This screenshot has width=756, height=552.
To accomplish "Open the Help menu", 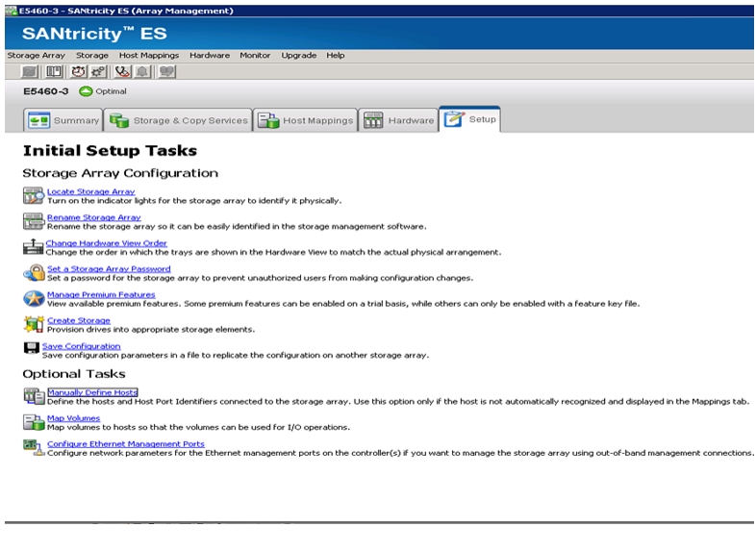I will [x=336, y=56].
